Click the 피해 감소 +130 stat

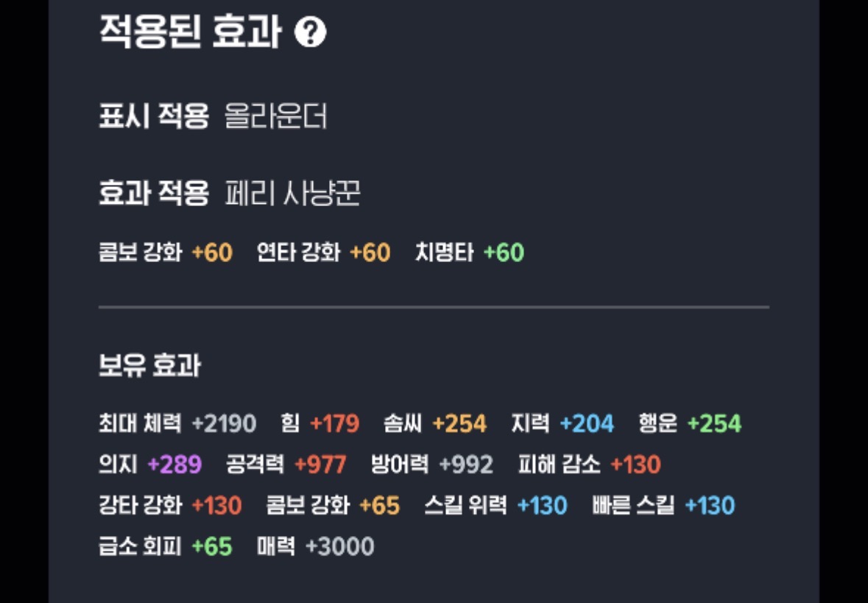(589, 465)
